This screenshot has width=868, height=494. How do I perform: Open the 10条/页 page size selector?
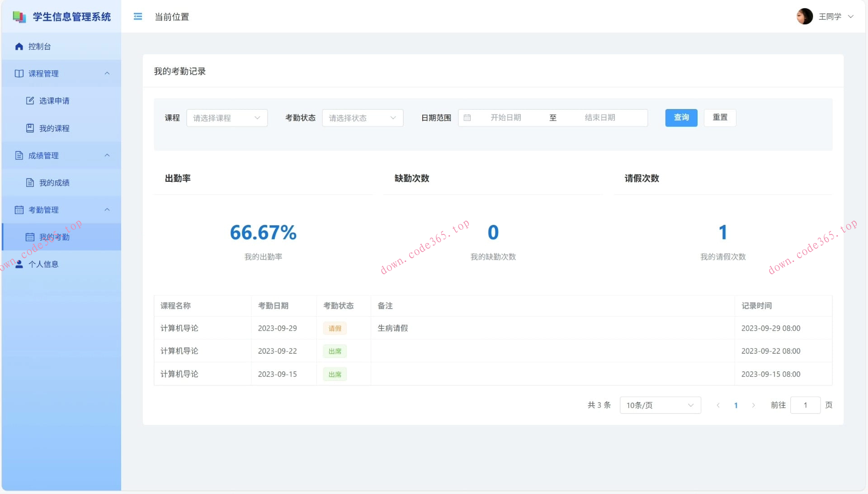click(x=660, y=405)
